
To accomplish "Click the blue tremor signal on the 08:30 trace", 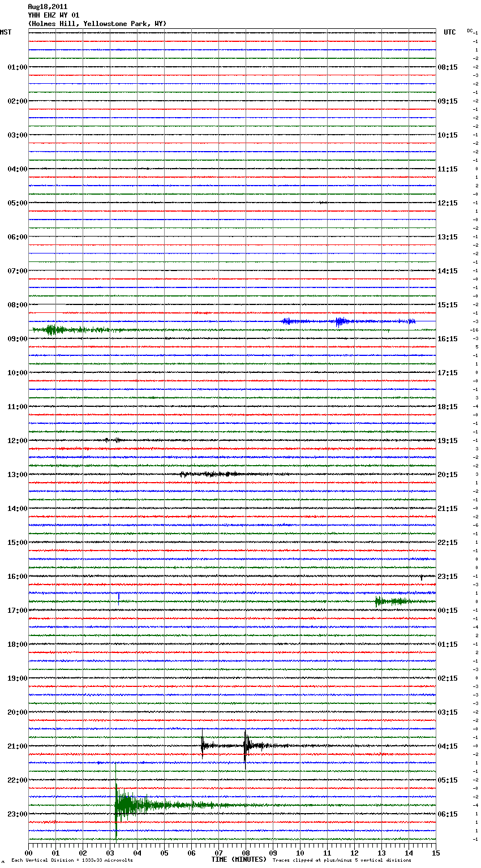I will [348, 321].
